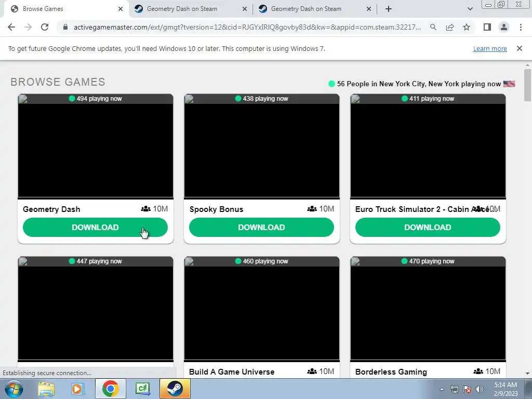
Task: Click the US flag icon
Action: [x=509, y=84]
